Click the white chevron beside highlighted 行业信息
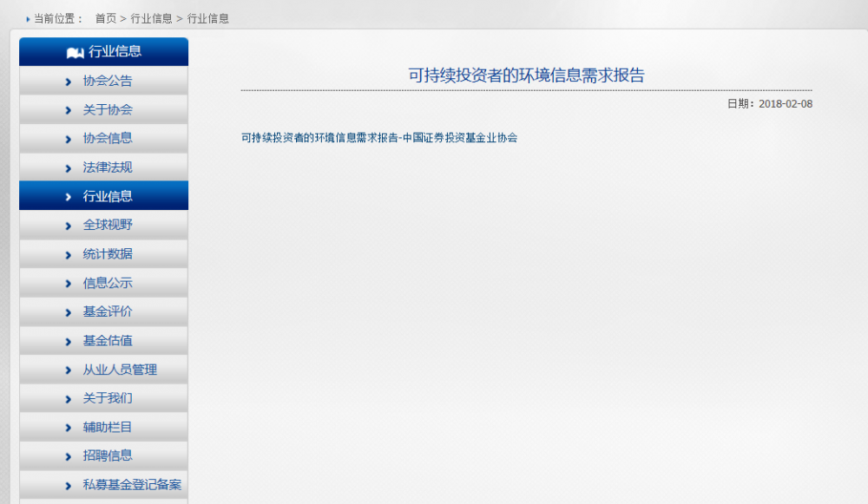Image resolution: width=868 pixels, height=504 pixels. 68,197
